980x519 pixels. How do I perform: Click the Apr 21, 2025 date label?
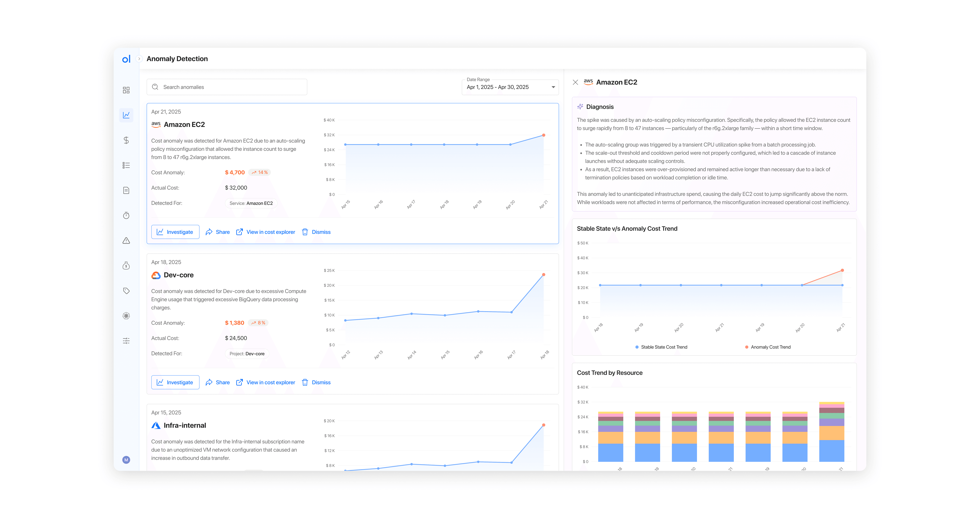point(166,112)
